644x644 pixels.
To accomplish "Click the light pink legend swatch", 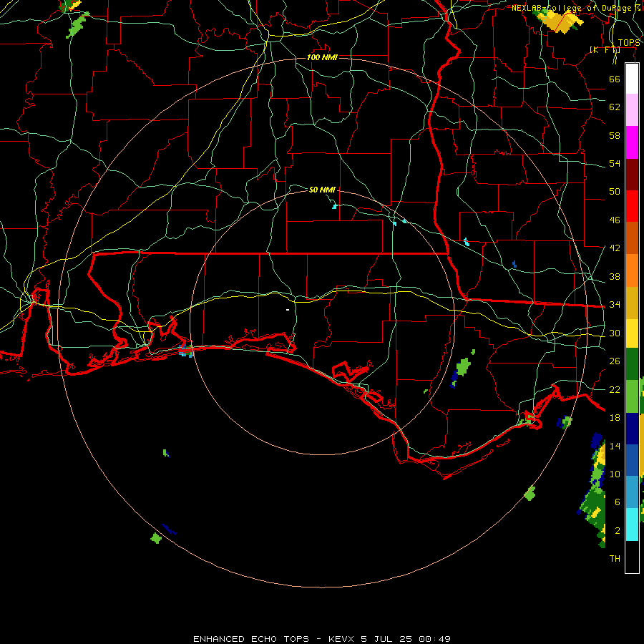I will click(632, 110).
